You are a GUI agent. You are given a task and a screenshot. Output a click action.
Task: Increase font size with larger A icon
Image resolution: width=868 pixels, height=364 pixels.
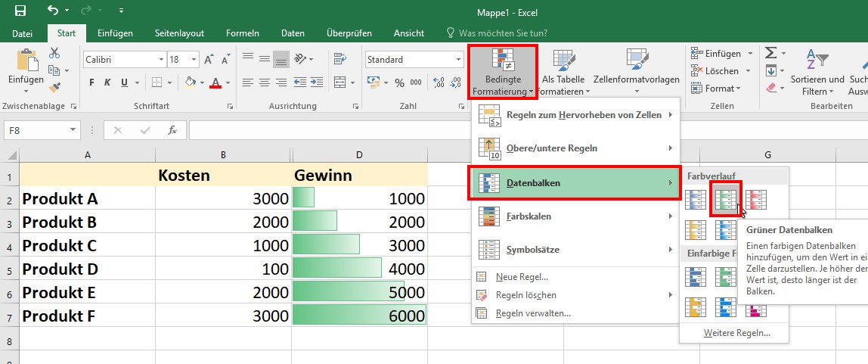click(208, 60)
